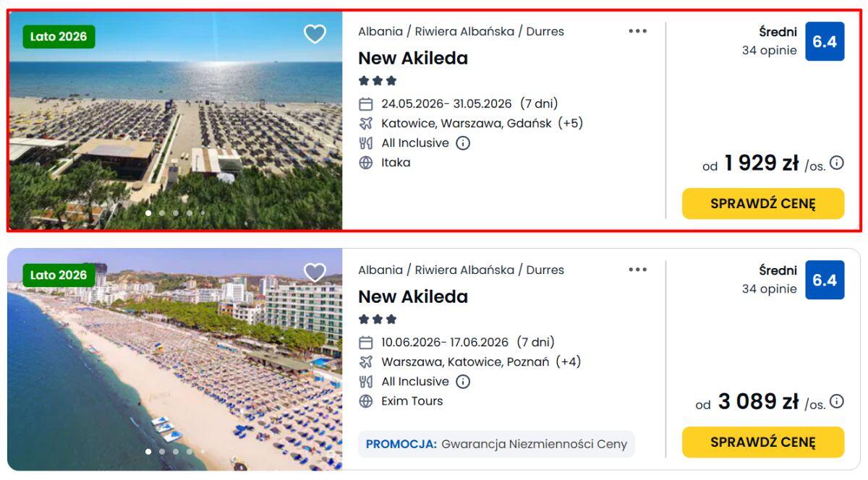Open first New Akileda hotel title
Image resolution: width=868 pixels, height=480 pixels.
(x=413, y=59)
